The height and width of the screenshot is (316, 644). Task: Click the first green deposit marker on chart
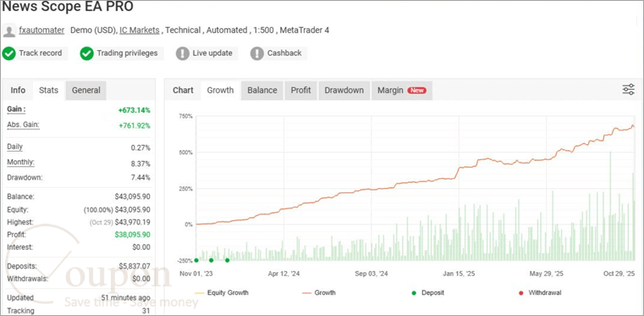(196, 260)
